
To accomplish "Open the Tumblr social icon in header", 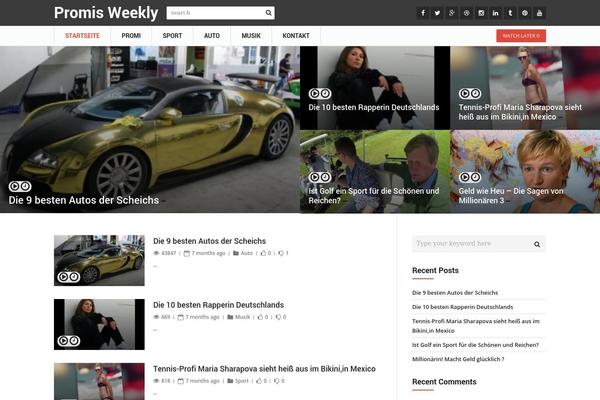I will [510, 13].
